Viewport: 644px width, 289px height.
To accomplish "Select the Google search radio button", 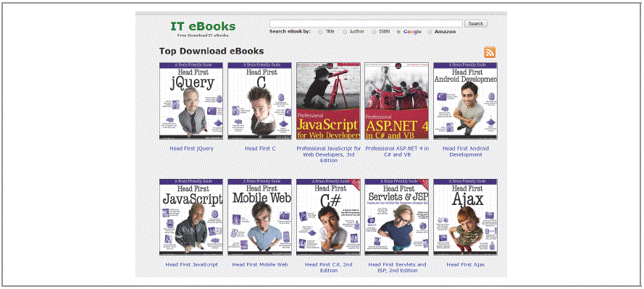I will (399, 32).
